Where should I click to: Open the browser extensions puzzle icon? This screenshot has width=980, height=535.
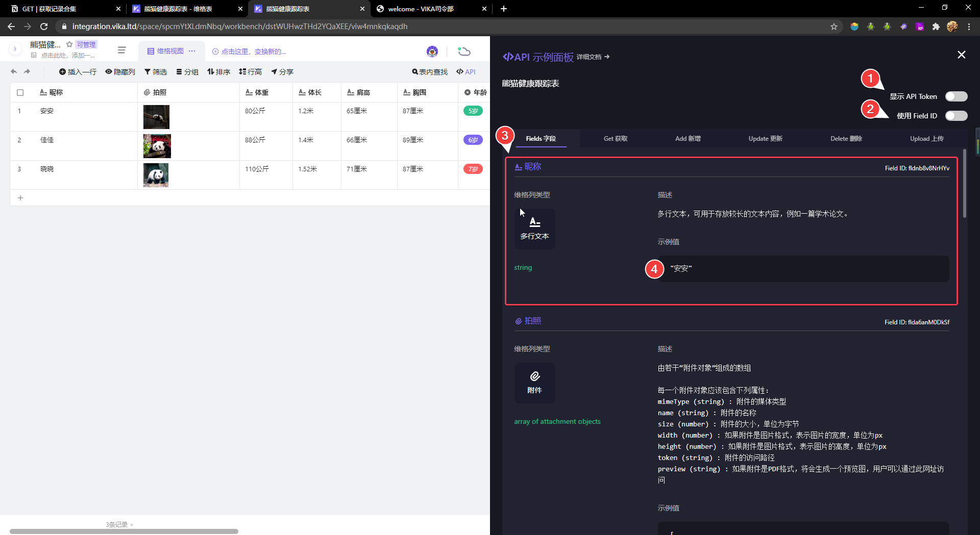(x=936, y=27)
